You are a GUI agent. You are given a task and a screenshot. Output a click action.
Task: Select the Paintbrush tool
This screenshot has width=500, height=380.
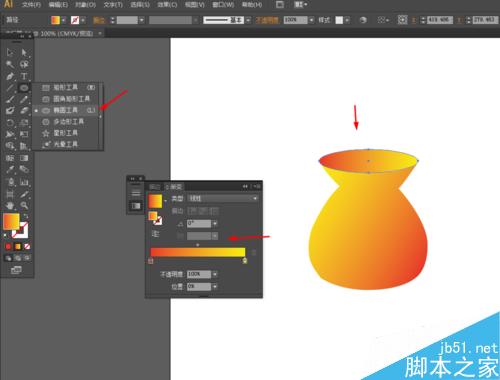pos(10,99)
